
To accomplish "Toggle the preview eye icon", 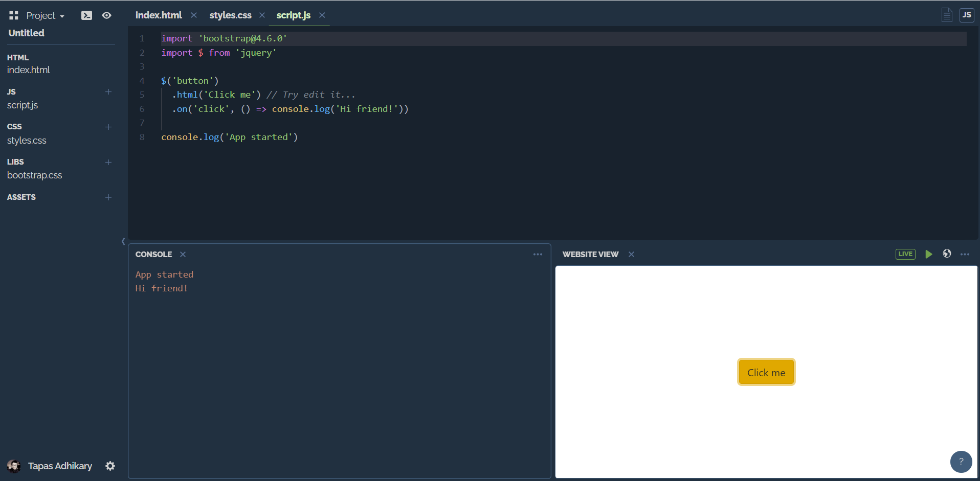I will 106,15.
